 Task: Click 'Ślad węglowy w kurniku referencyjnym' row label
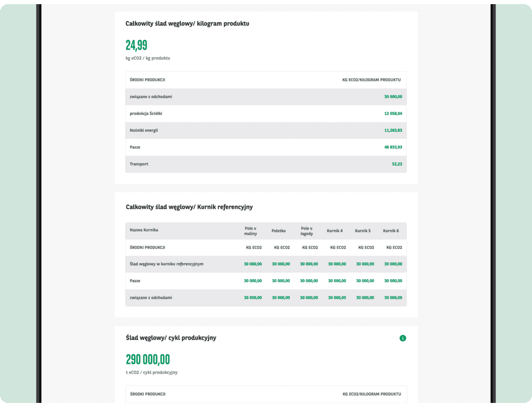pos(167,264)
